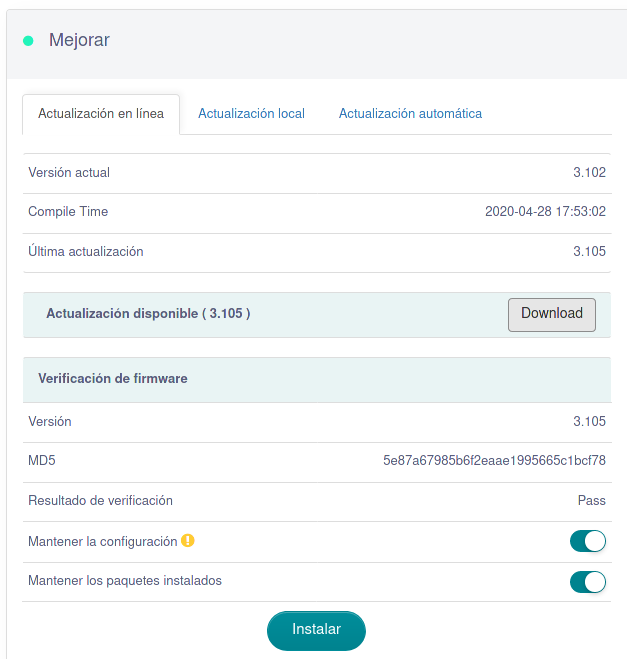Click the Instalar button
The width and height of the screenshot is (627, 659).
[316, 630]
